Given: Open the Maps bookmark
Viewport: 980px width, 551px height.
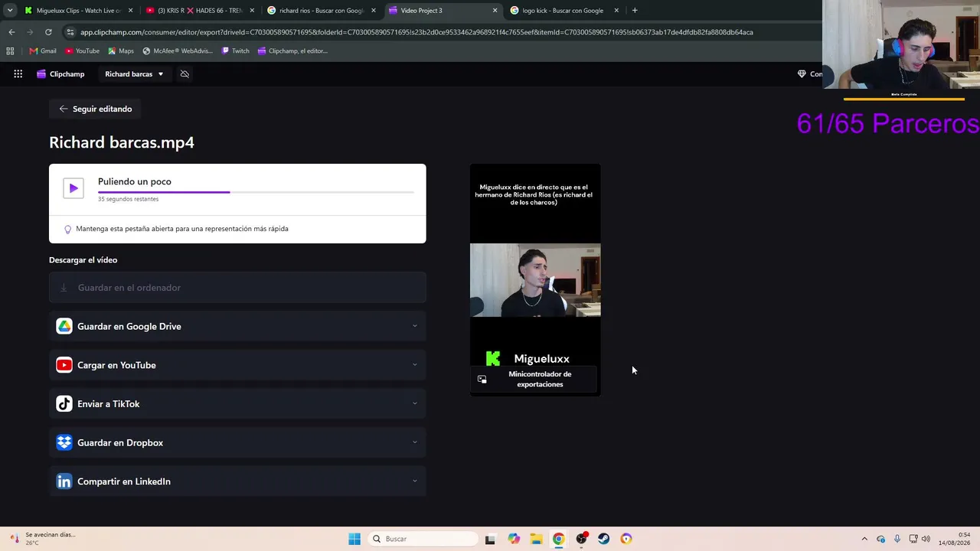Looking at the screenshot, I should pyautogui.click(x=121, y=51).
